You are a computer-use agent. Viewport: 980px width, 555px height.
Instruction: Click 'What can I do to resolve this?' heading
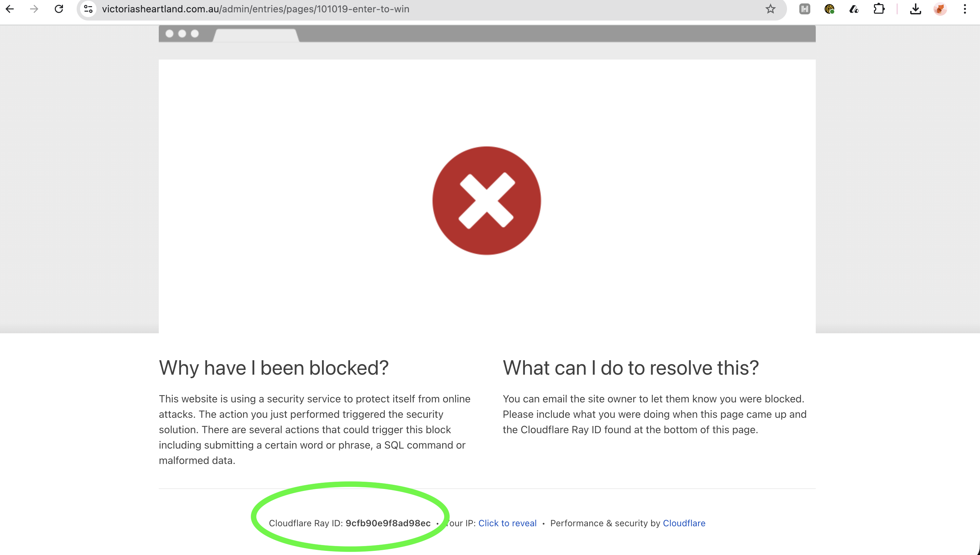[x=631, y=368]
